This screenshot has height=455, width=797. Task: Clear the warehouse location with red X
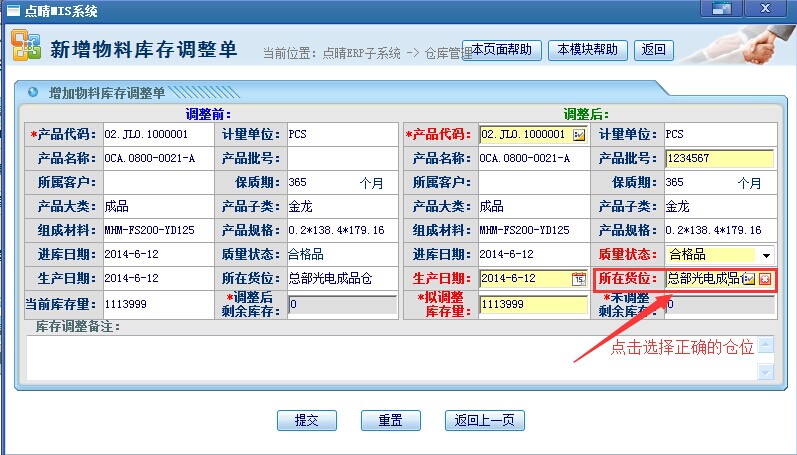[x=765, y=279]
